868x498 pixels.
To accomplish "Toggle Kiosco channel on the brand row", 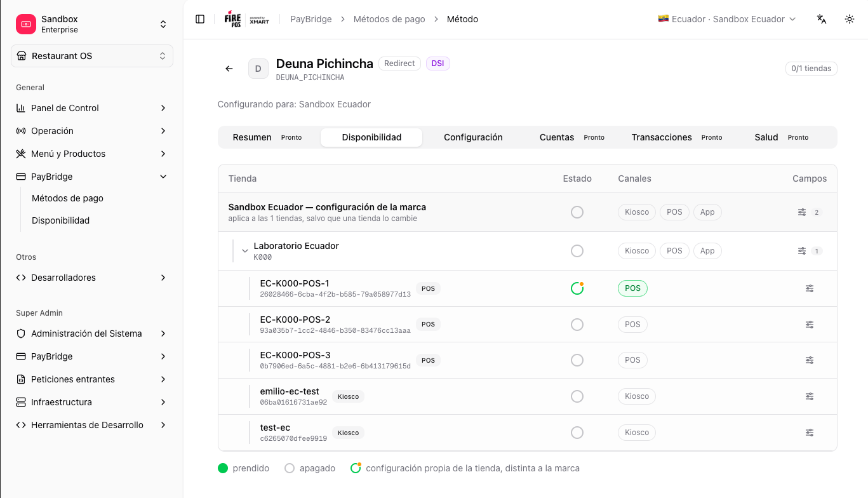I will coord(637,212).
